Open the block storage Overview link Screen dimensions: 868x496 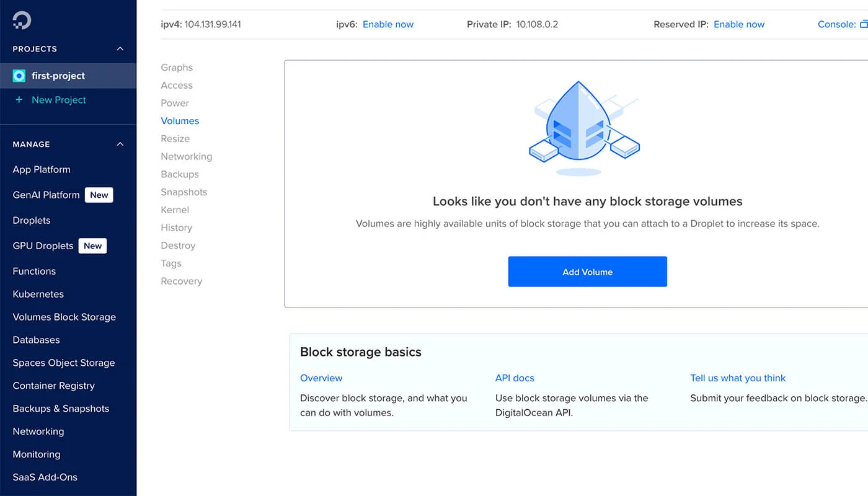coord(321,378)
